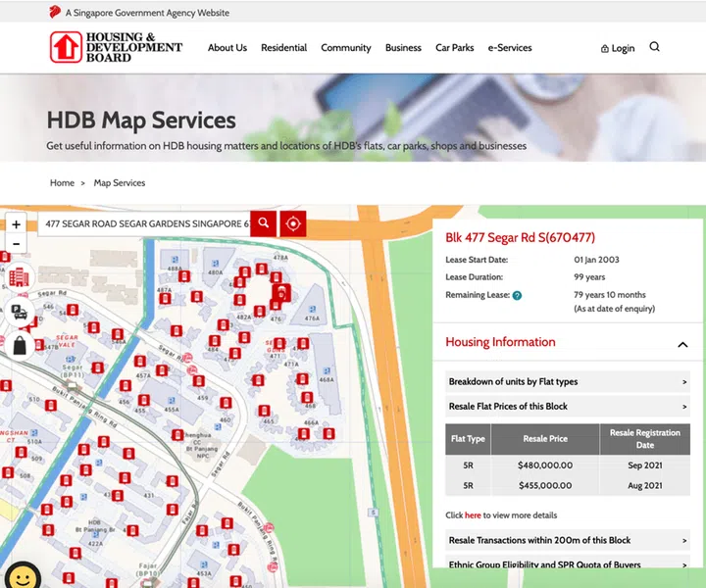Click the locate-me crosshair icon
The width and height of the screenshot is (706, 588).
point(292,223)
